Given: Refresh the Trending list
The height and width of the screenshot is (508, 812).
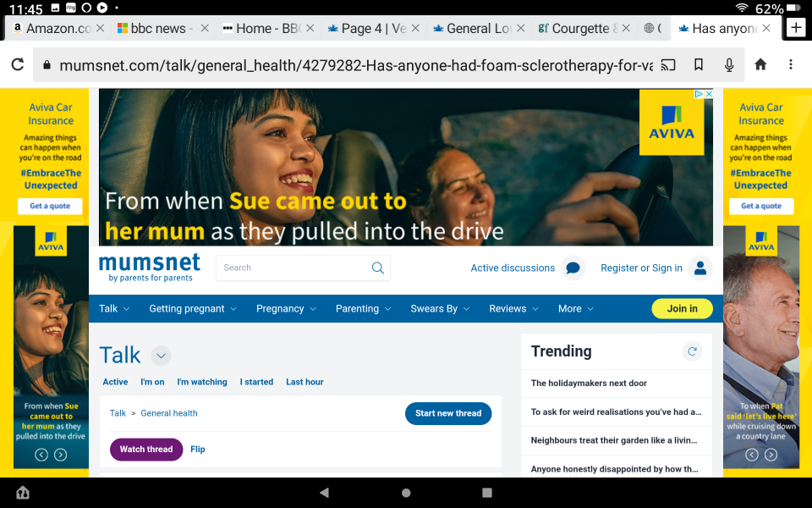Looking at the screenshot, I should (x=693, y=351).
